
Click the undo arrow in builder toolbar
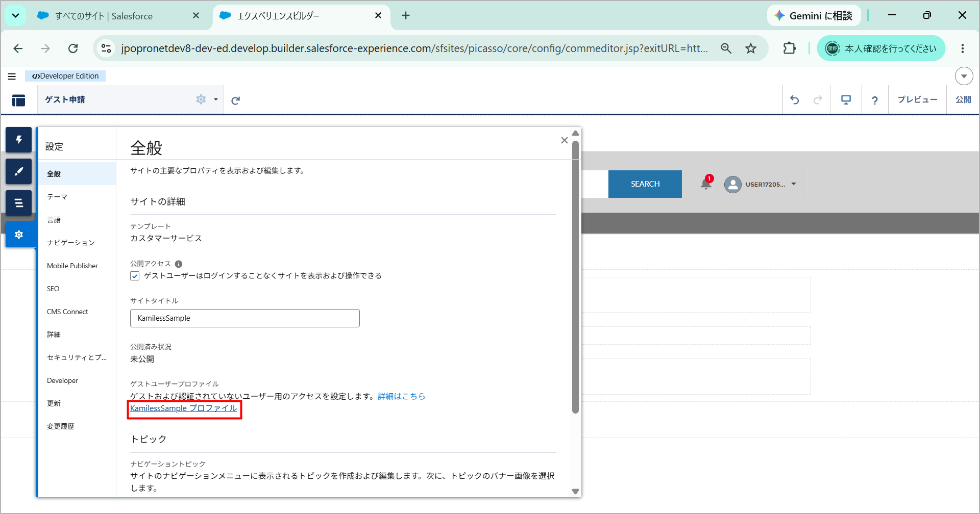click(795, 100)
